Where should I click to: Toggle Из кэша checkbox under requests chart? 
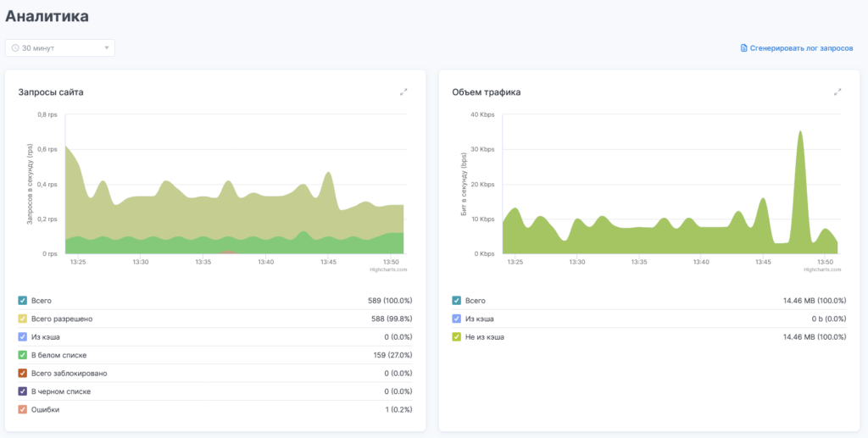tap(23, 337)
